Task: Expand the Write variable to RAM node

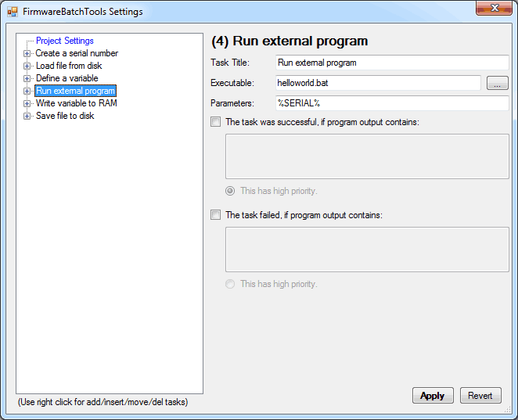Action: click(27, 103)
